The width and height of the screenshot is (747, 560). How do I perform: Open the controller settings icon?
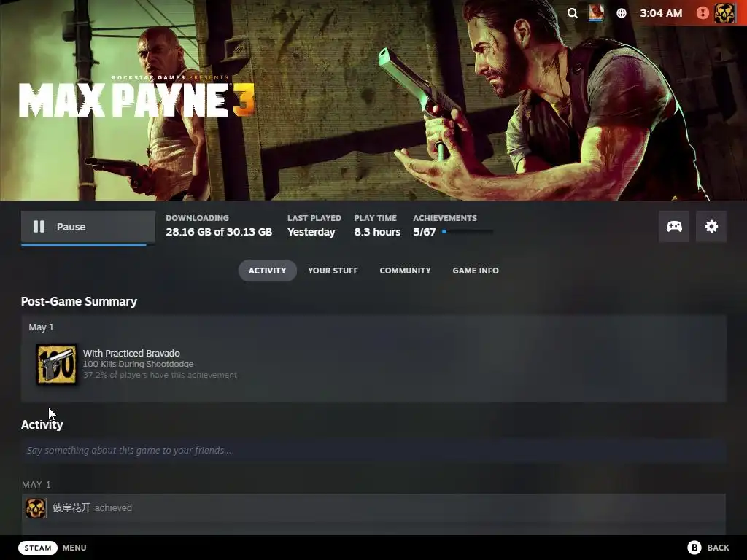[673, 227]
